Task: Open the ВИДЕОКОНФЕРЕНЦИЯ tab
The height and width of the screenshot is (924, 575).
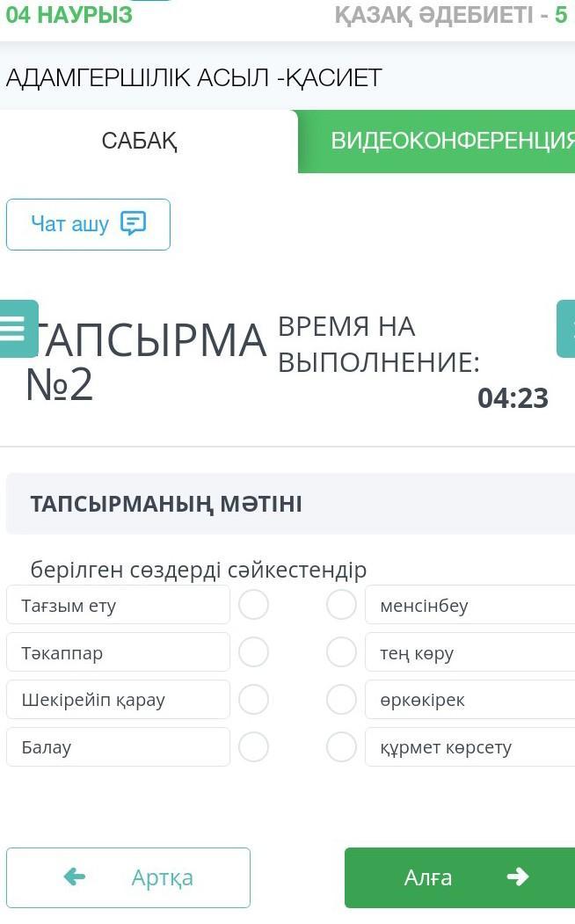Action: (448, 142)
